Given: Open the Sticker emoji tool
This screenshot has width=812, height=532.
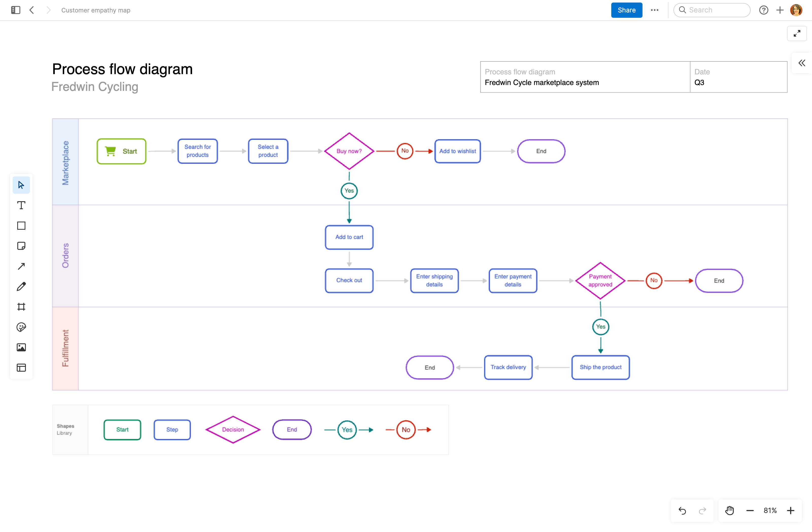Looking at the screenshot, I should (21, 327).
